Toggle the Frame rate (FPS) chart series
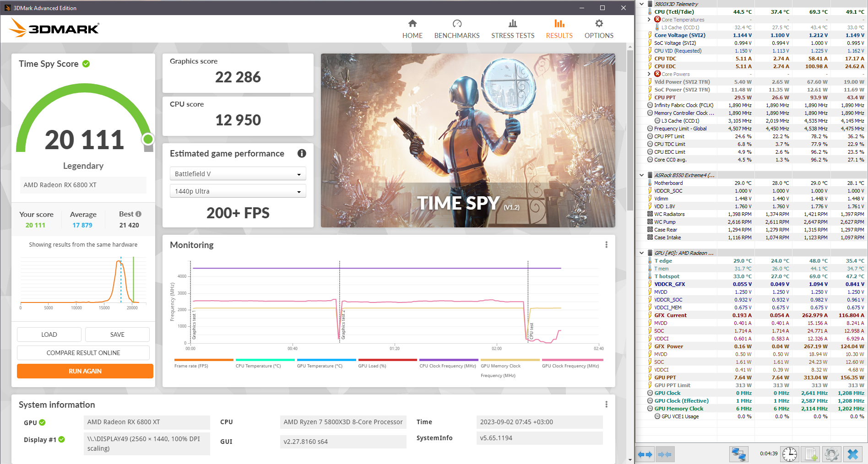The height and width of the screenshot is (464, 868). 204,363
